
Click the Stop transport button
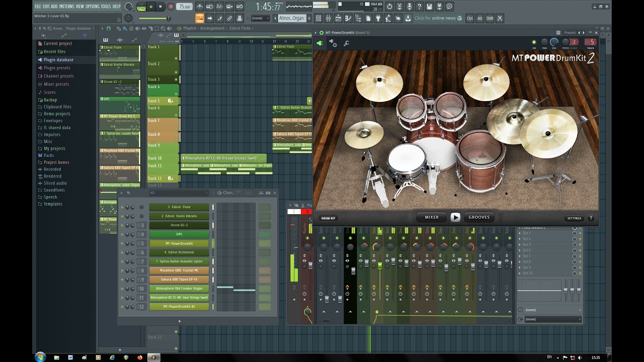[x=160, y=7]
